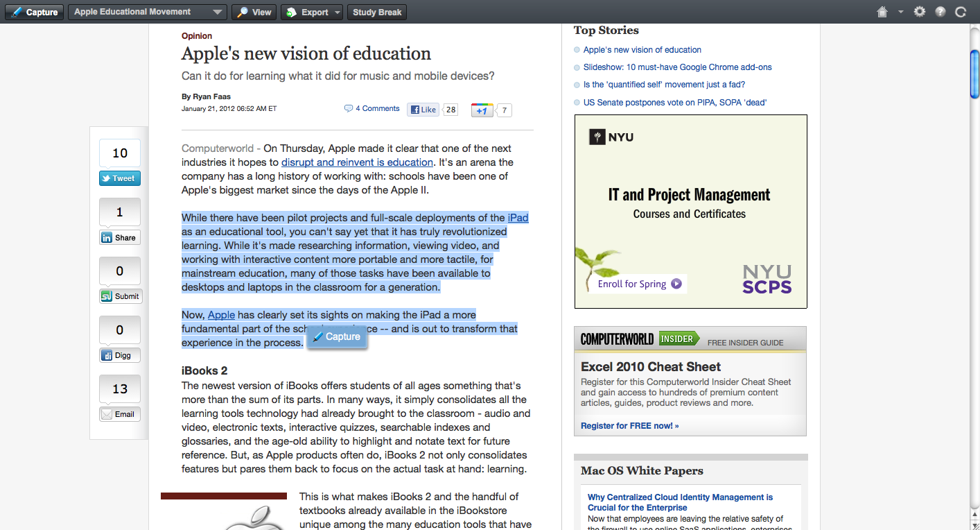Viewport: 980px width, 530px height.
Task: Click the Study Break button
Action: [378, 12]
